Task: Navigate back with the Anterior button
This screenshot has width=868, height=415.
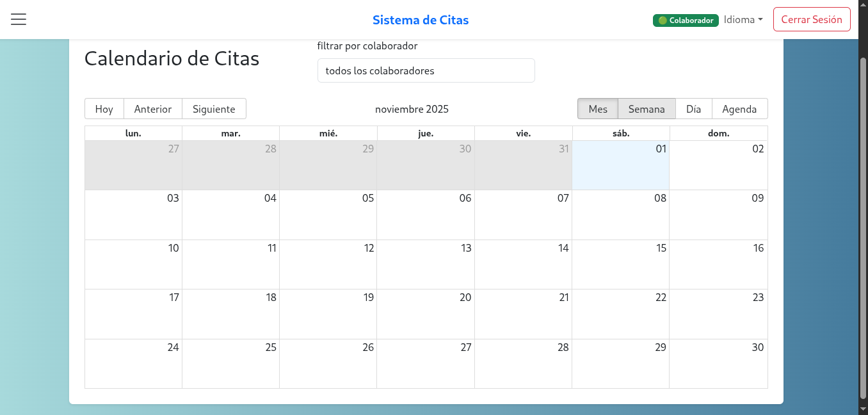Action: pyautogui.click(x=153, y=108)
